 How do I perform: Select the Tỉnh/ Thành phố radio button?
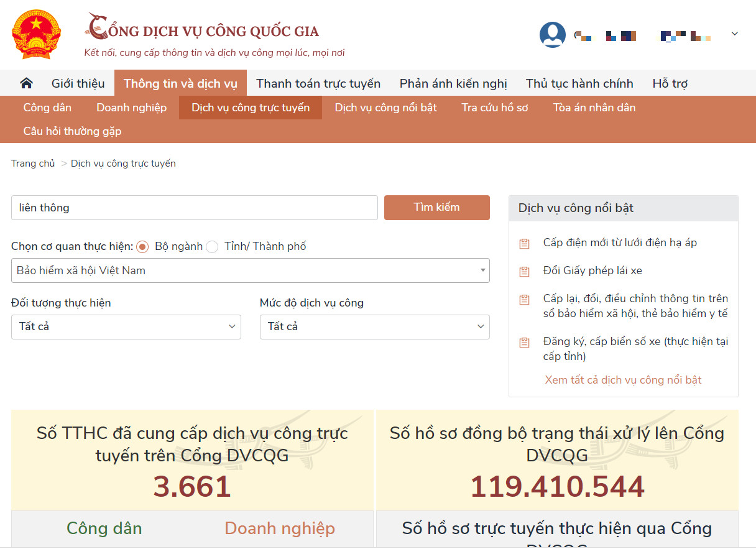(x=212, y=247)
